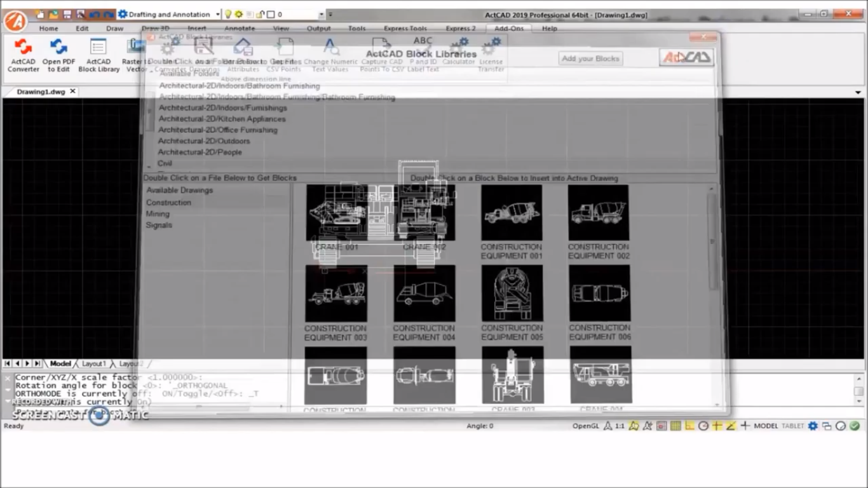This screenshot has height=488, width=868.
Task: Select the Mining drawing file
Action: click(x=158, y=213)
